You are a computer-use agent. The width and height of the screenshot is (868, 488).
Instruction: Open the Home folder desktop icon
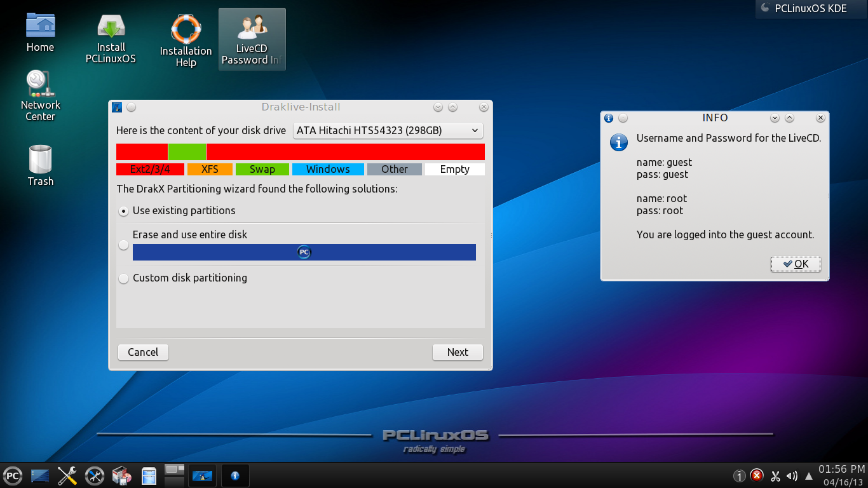pyautogui.click(x=40, y=32)
